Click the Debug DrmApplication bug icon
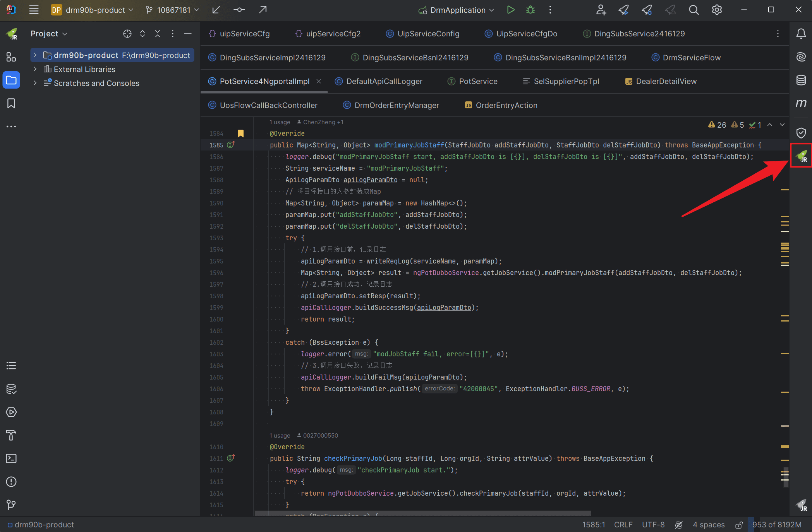Viewport: 812px width, 532px height. (530, 10)
